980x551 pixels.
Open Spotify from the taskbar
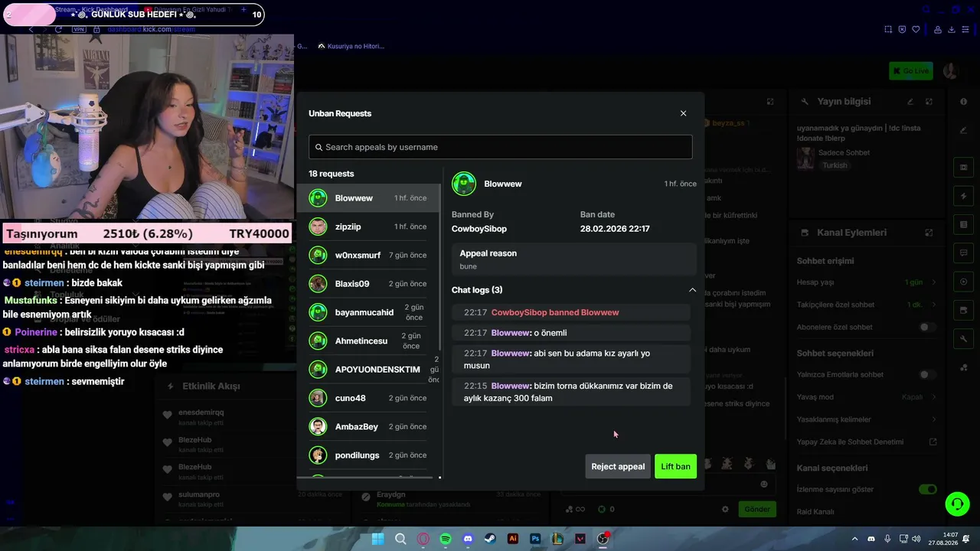tap(446, 539)
